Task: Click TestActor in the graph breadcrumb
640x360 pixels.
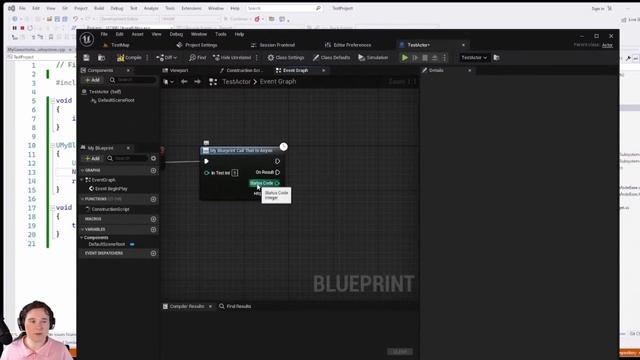Action: pos(236,82)
